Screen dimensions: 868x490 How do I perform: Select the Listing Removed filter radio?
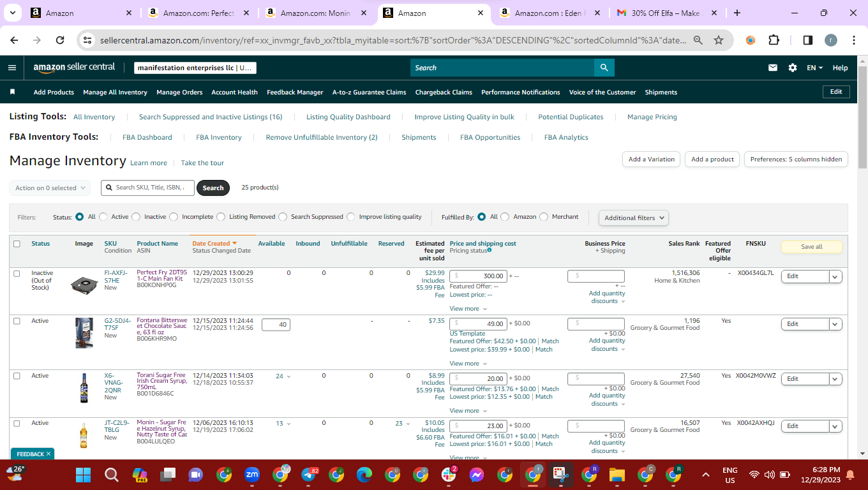pos(221,217)
